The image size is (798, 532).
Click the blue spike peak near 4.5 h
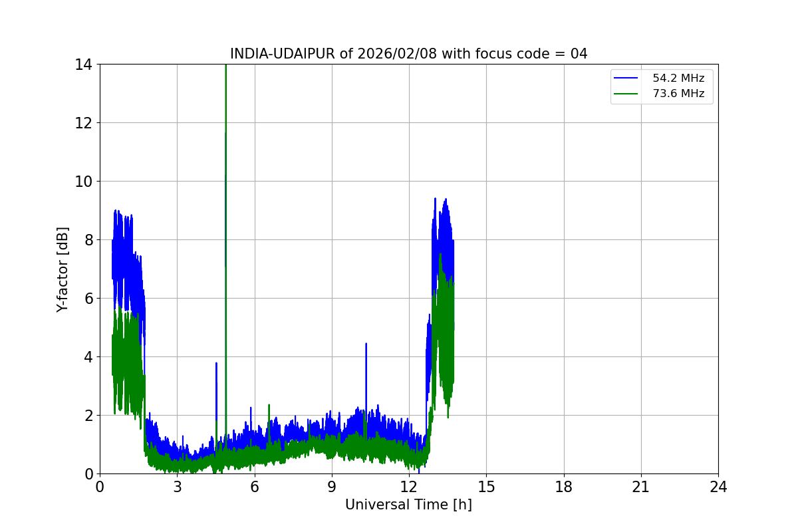click(x=216, y=364)
